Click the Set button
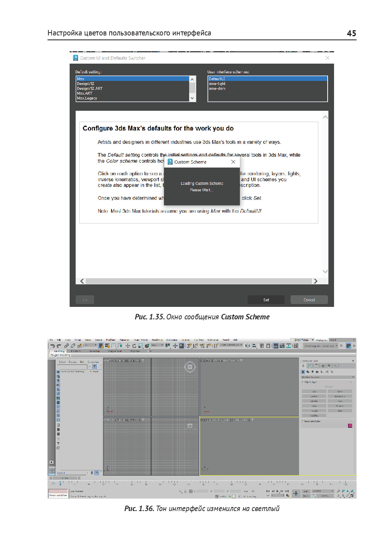 tap(266, 300)
